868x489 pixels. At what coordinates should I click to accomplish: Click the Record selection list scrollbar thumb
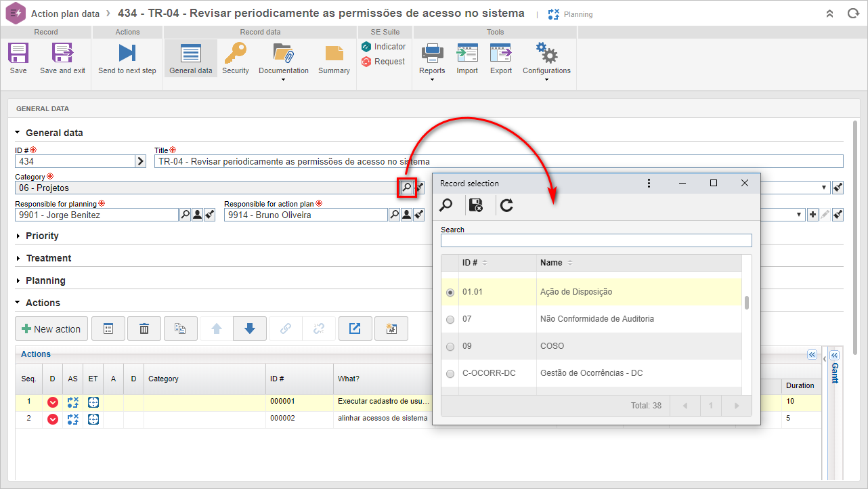tap(747, 303)
